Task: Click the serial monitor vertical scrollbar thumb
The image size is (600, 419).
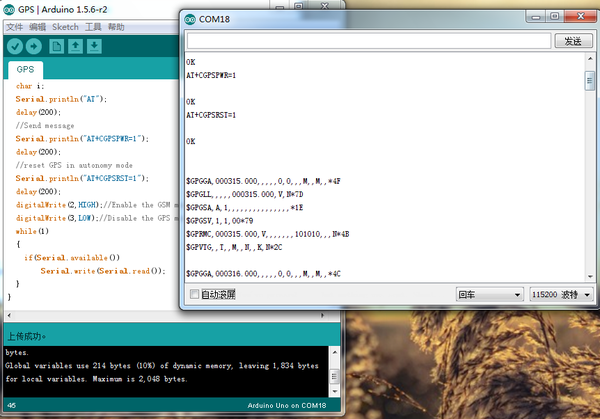Action: 590,81
